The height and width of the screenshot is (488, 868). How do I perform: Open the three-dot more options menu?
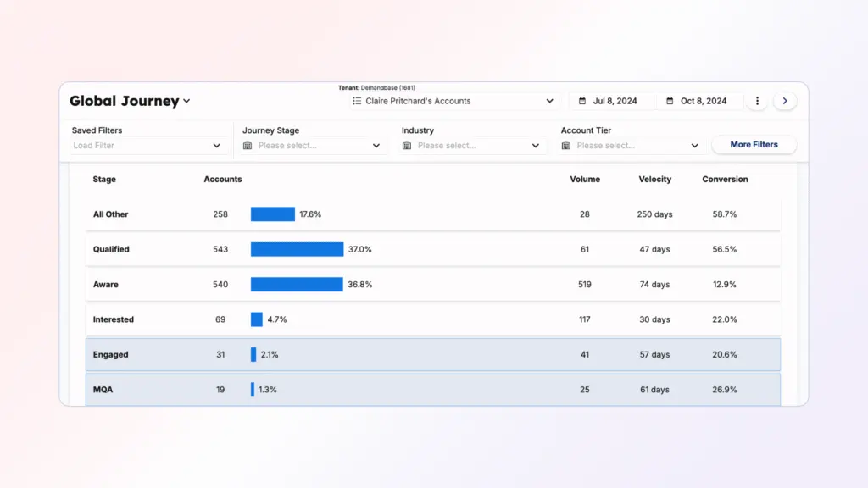757,101
